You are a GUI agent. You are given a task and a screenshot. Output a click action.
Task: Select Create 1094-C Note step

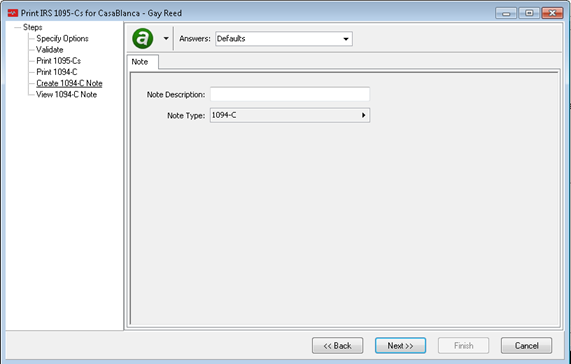69,83
